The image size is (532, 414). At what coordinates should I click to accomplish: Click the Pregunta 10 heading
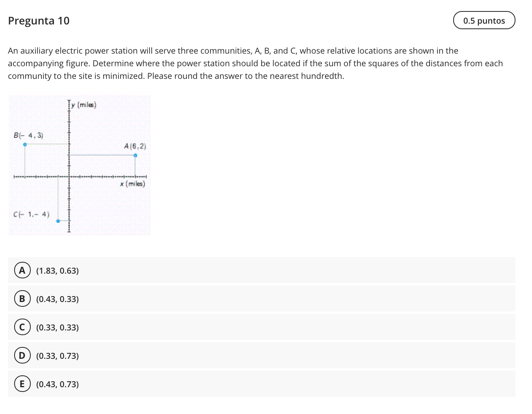coord(39,21)
